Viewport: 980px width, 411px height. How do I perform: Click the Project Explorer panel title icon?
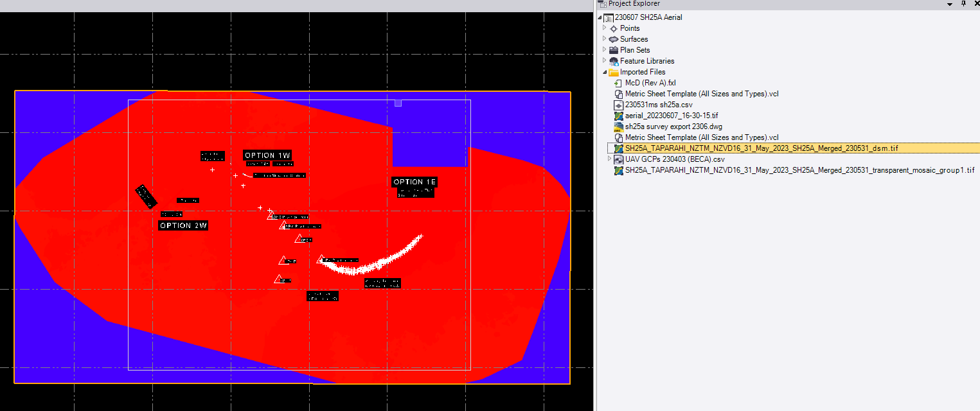click(x=602, y=4)
